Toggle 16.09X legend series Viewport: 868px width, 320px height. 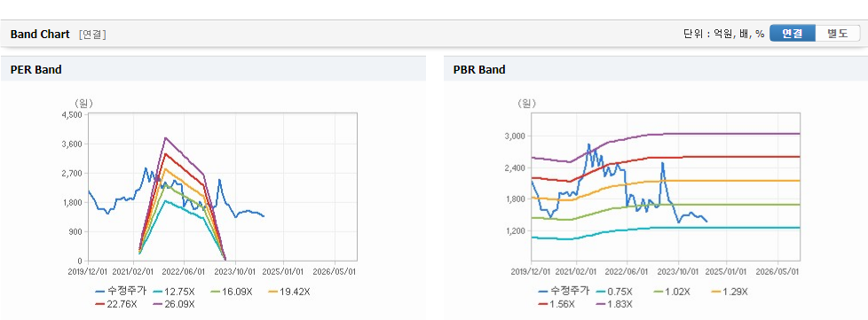(231, 292)
